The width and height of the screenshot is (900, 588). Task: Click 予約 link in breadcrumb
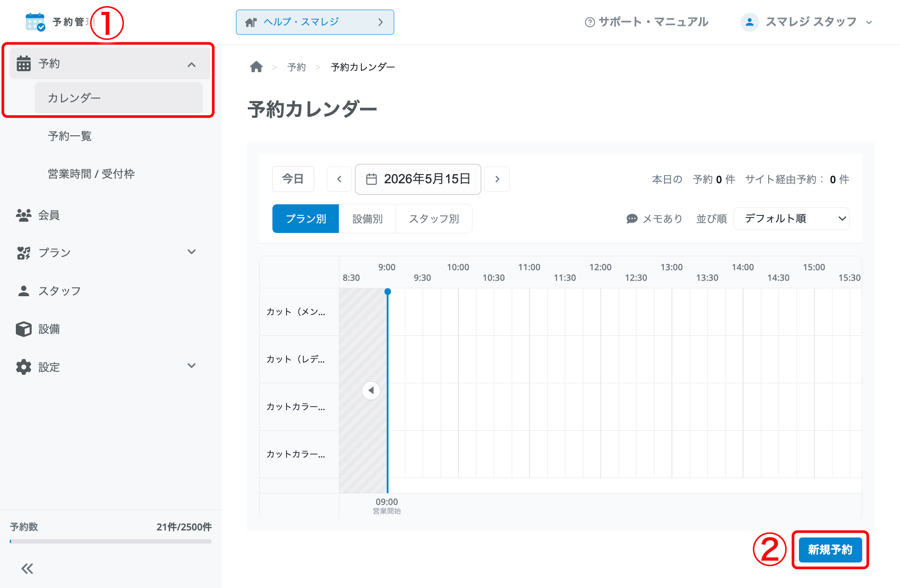pos(297,67)
